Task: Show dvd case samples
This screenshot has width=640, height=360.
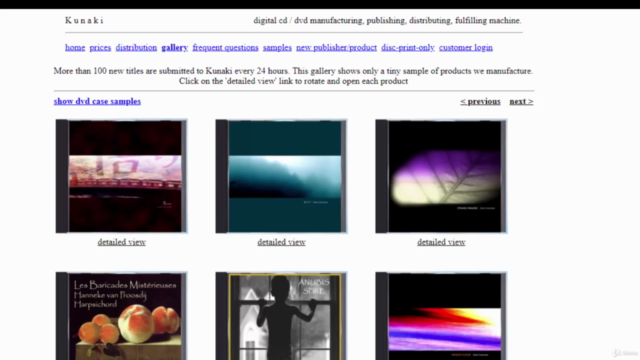Action: click(97, 101)
